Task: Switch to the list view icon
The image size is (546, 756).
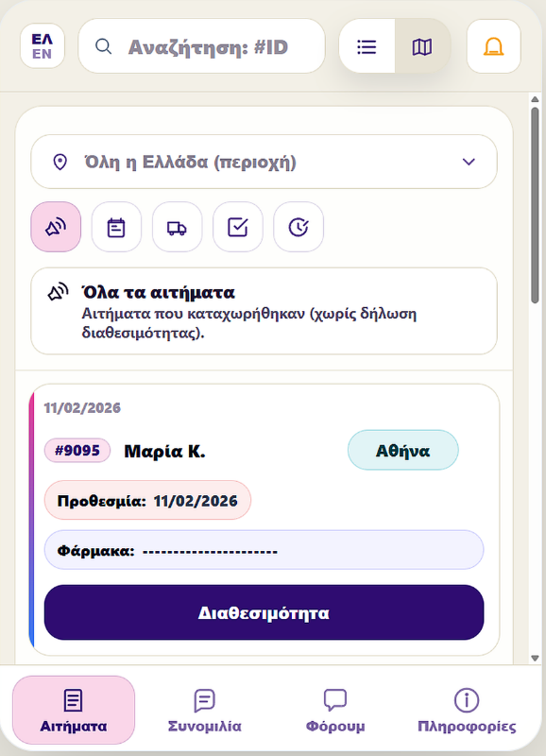Action: coord(367,45)
